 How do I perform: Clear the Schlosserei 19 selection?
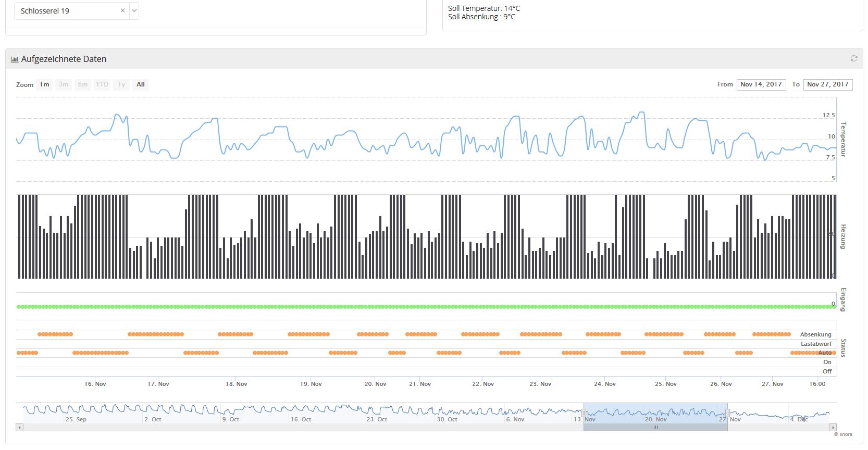click(x=122, y=10)
